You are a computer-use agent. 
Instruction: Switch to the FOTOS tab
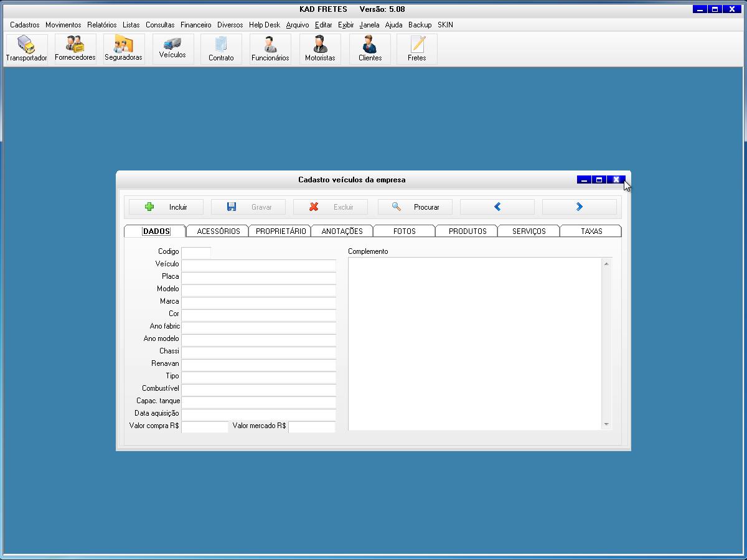(x=404, y=231)
